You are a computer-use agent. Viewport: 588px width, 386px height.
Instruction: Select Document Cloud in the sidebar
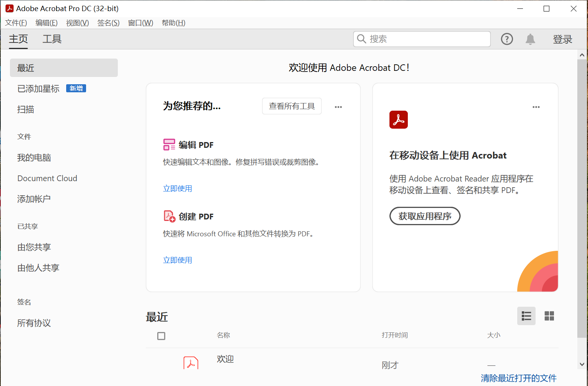click(47, 178)
